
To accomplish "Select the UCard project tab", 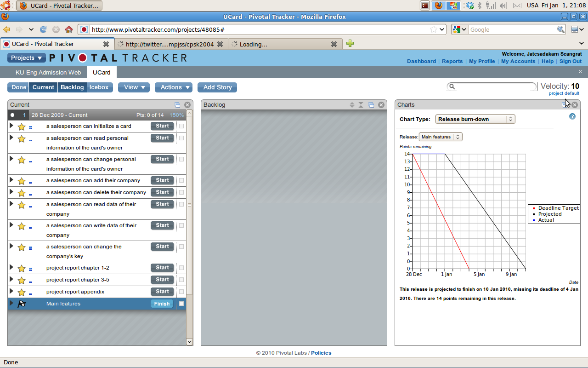I will [x=102, y=72].
